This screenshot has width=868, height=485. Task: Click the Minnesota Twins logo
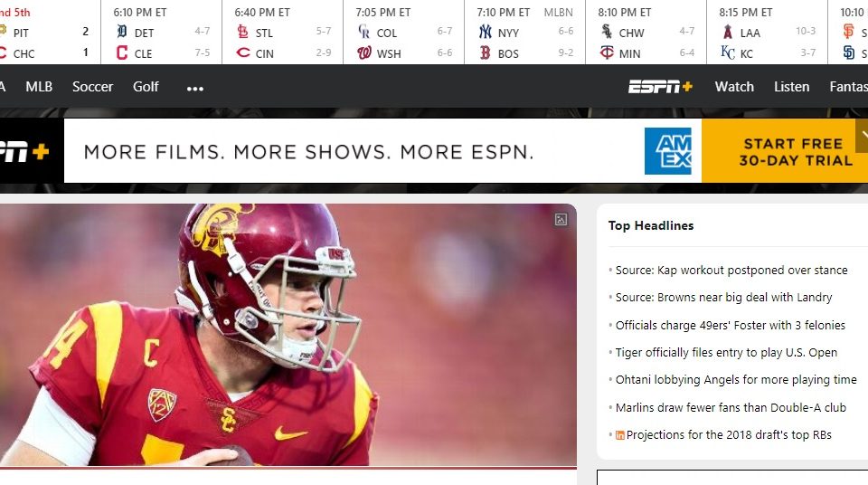pyautogui.click(x=607, y=52)
